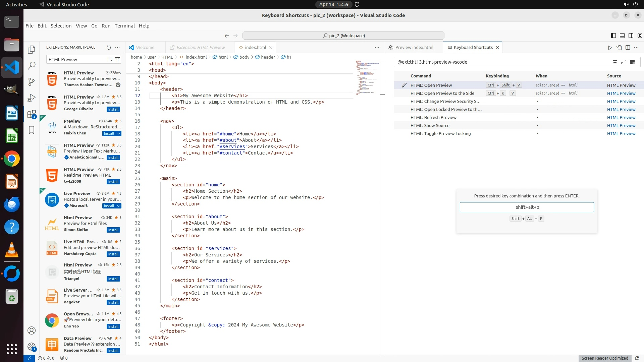644x362 pixels.
Task: Expand install dropdown for Preview by Haixin Chen
Action: click(x=119, y=133)
